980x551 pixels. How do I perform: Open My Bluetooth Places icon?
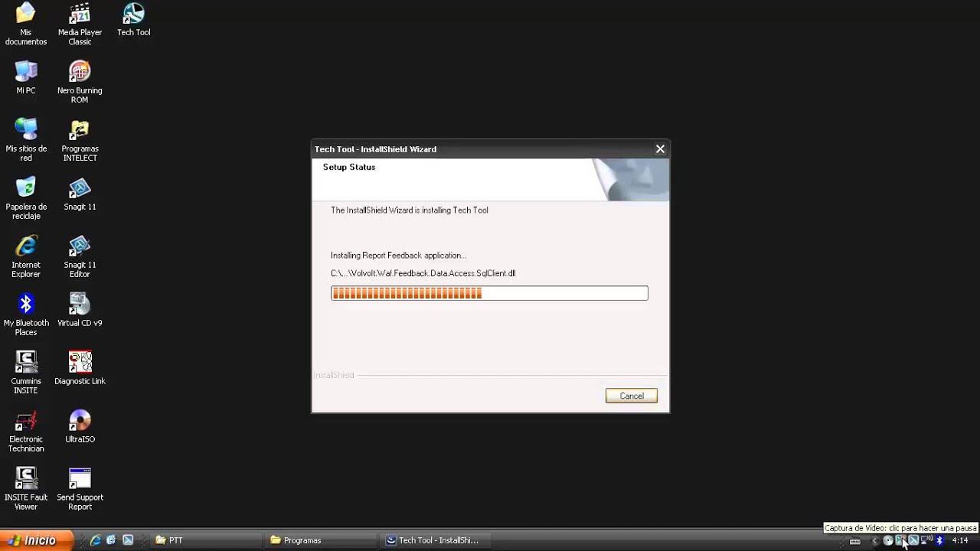click(26, 314)
